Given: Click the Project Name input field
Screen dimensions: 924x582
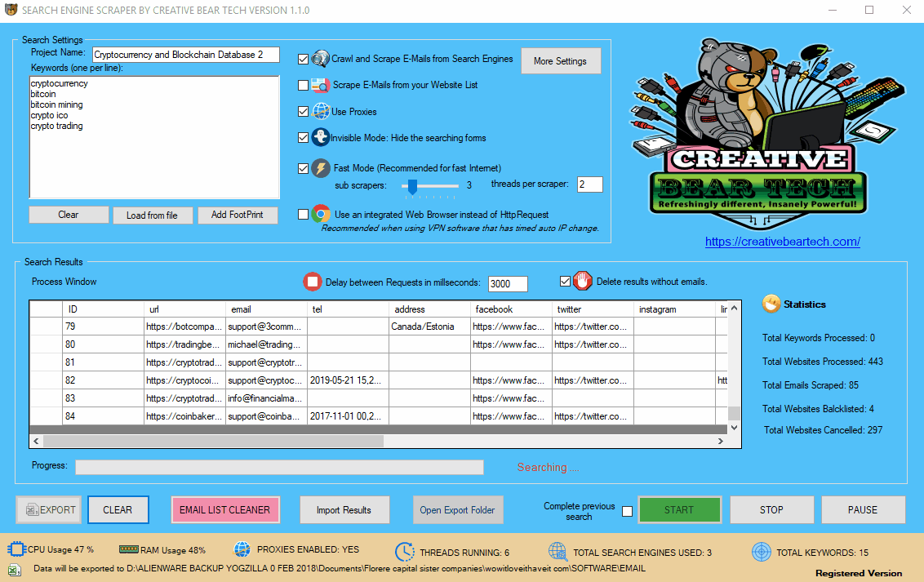Looking at the screenshot, I should click(185, 54).
